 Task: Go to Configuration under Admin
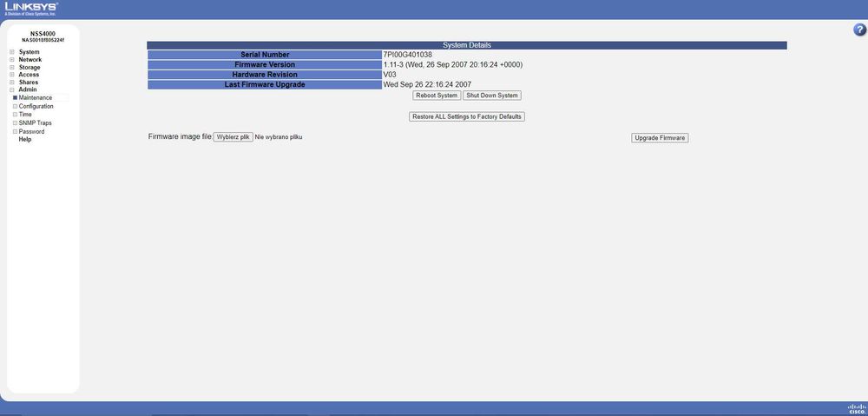(x=36, y=106)
